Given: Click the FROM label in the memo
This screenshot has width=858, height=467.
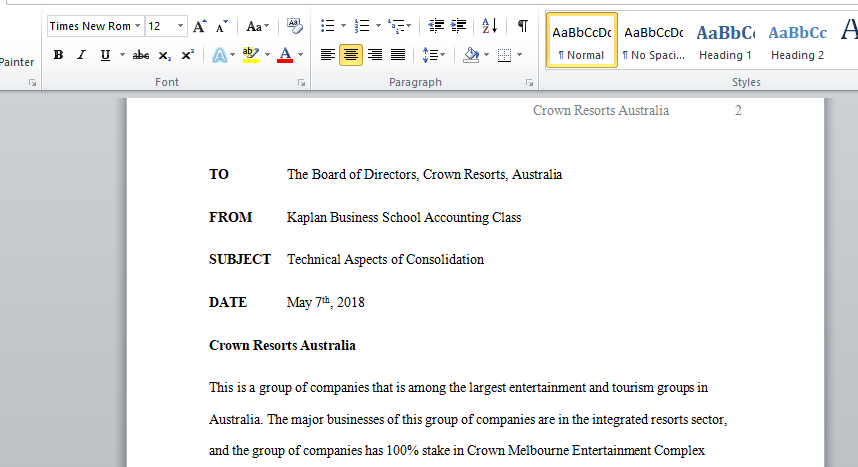Looking at the screenshot, I should pos(230,217).
